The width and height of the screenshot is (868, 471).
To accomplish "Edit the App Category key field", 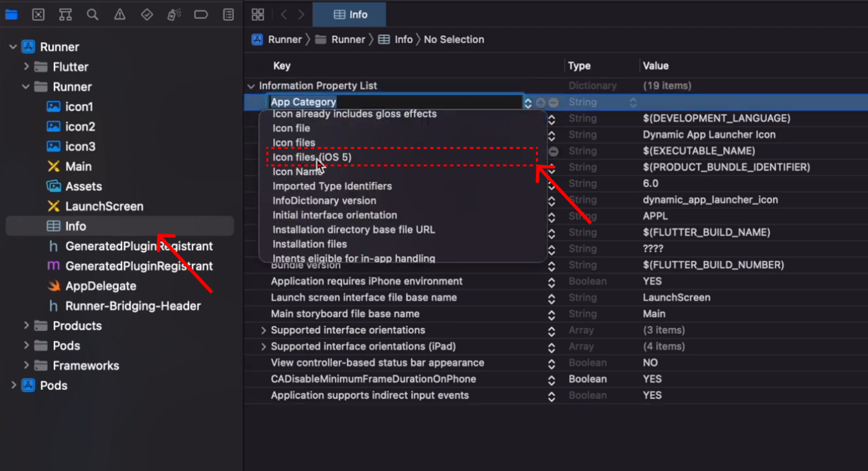I will tap(395, 102).
